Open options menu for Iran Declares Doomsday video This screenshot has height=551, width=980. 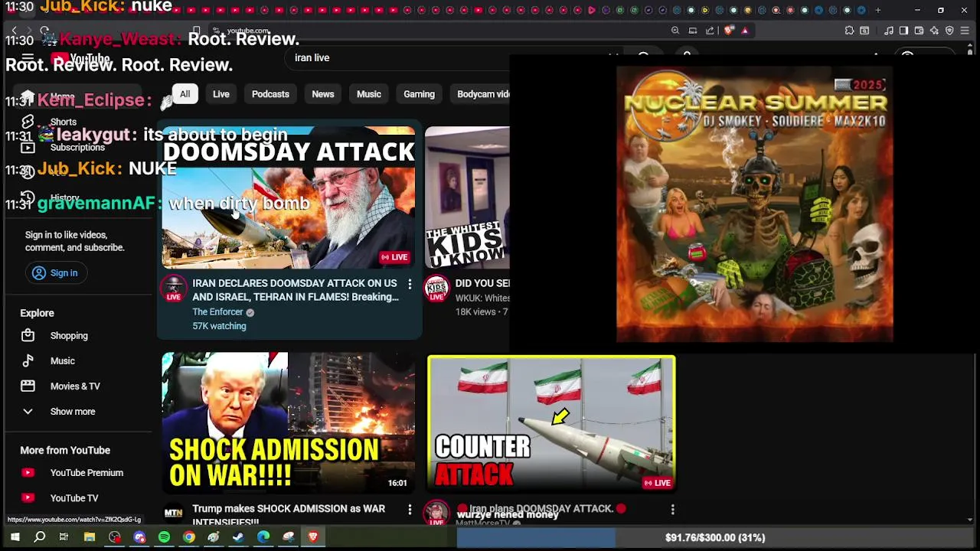[410, 285]
